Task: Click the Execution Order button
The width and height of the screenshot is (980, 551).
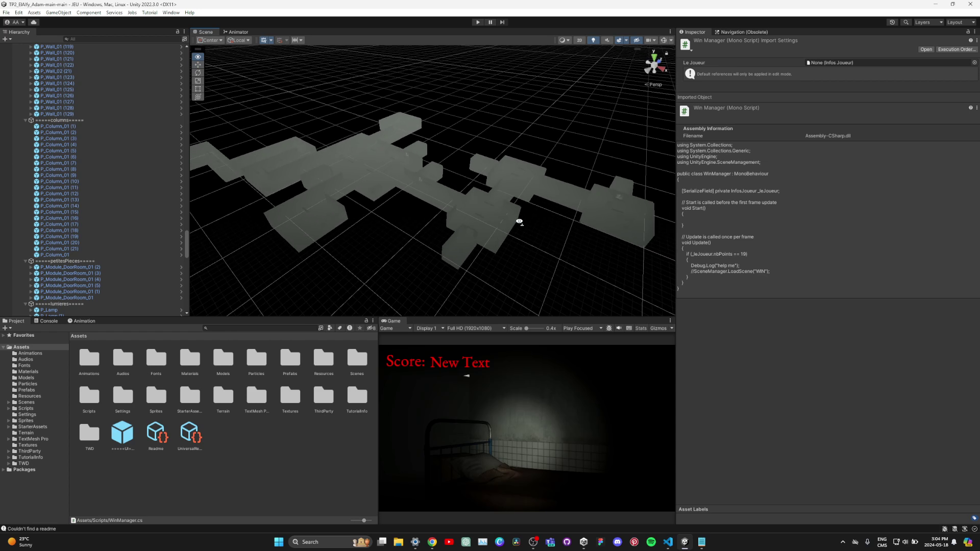Action: pos(957,49)
